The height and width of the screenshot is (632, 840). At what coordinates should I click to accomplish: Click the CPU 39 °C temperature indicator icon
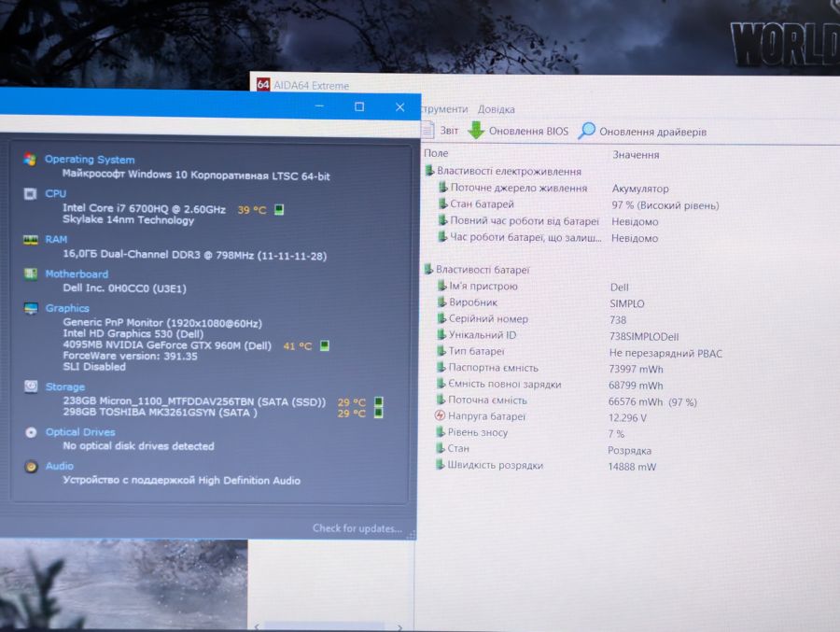[279, 210]
